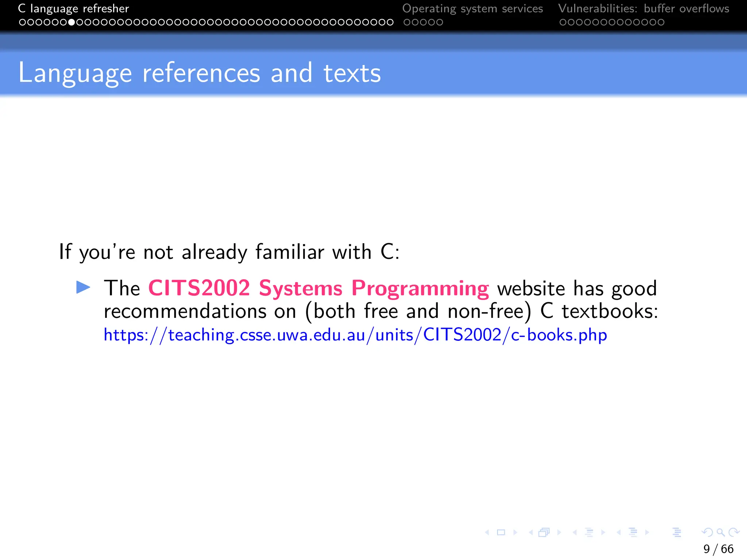The width and height of the screenshot is (747, 560).
Task: Select first circle under C language refresher
Action: [22, 22]
